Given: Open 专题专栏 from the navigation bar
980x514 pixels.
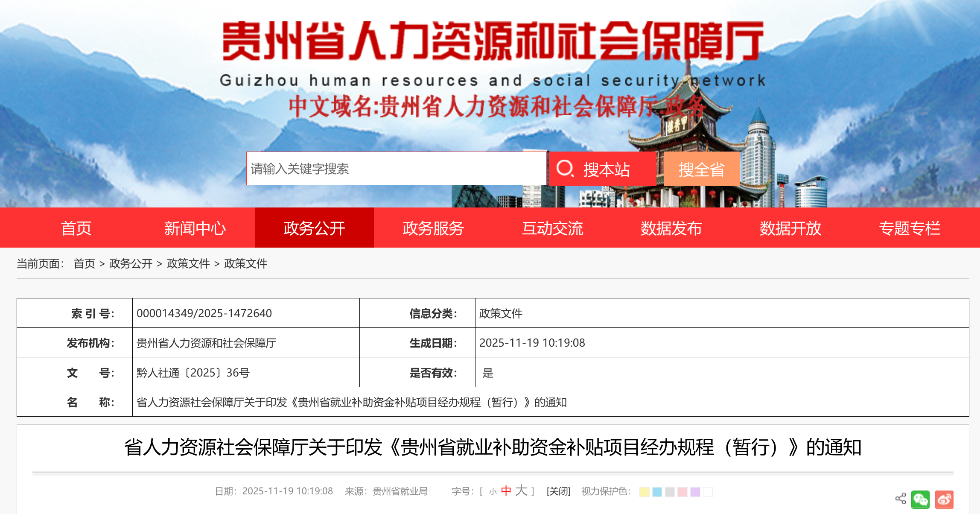Looking at the screenshot, I should click(910, 228).
